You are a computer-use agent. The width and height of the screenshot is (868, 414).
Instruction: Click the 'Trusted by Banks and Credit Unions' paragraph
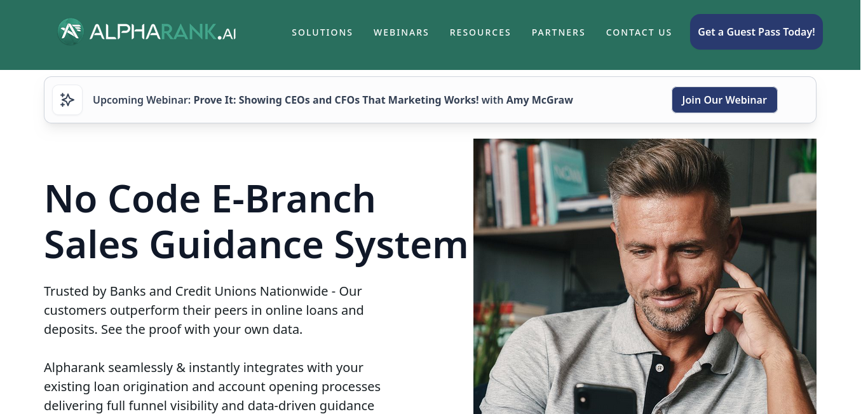(204, 310)
